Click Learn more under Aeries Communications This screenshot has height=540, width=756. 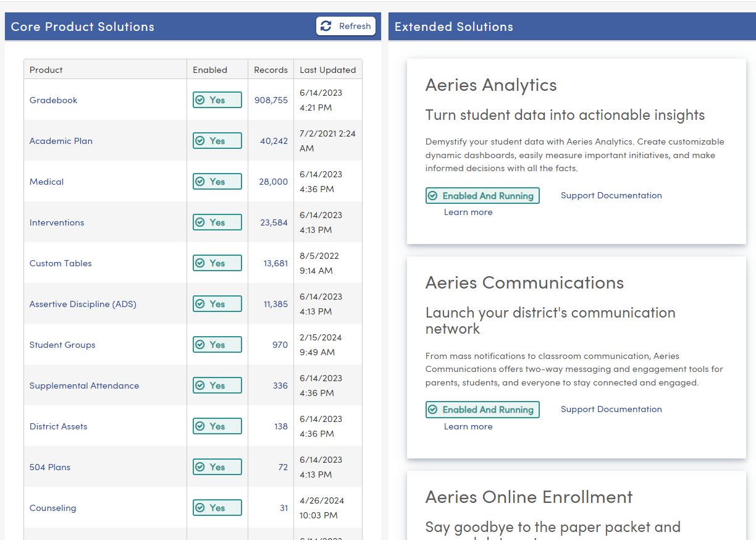point(468,426)
